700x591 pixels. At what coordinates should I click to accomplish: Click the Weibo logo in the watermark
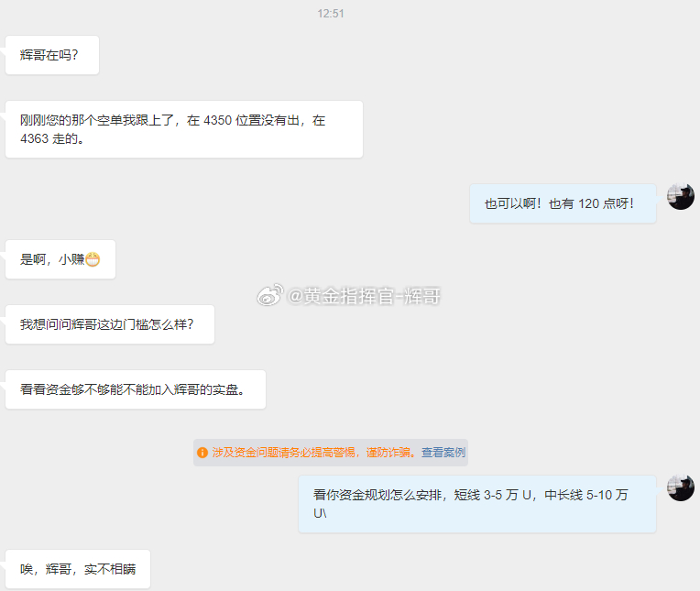click(x=270, y=295)
